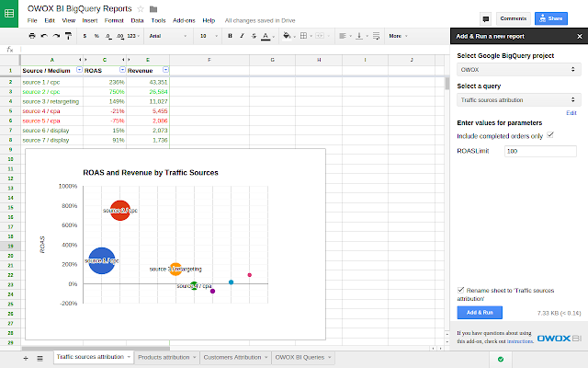Screen dimensions: 588x368
Task: Apply strikethrough formatting icon
Action: click(254, 36)
